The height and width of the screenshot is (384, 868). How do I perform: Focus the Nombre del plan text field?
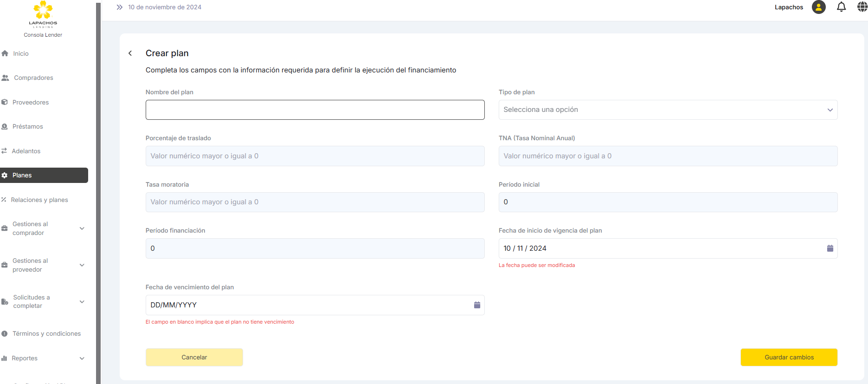(315, 110)
